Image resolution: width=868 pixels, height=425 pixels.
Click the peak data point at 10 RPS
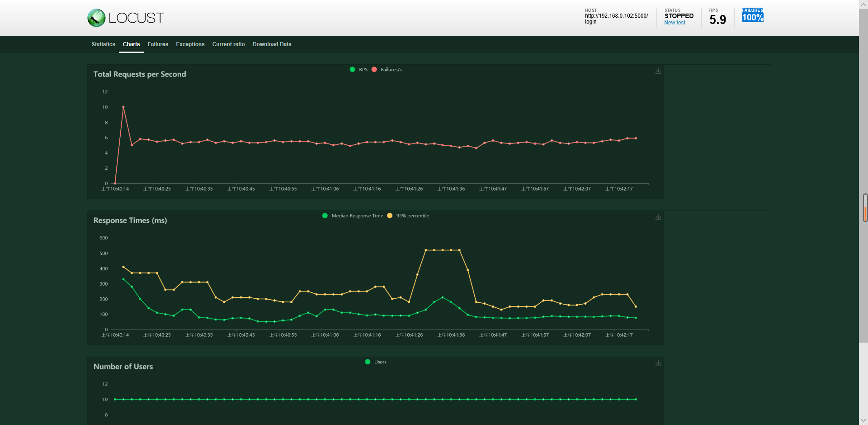click(123, 107)
